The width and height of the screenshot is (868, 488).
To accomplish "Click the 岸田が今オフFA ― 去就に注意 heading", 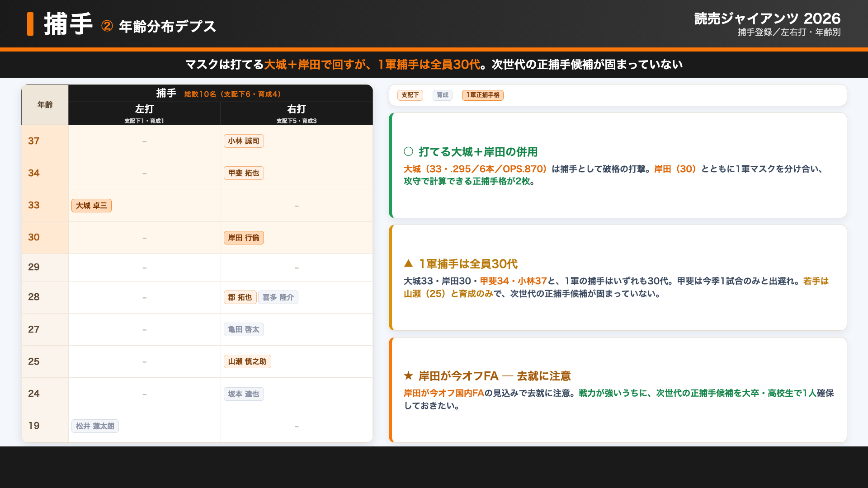I will 495,376.
